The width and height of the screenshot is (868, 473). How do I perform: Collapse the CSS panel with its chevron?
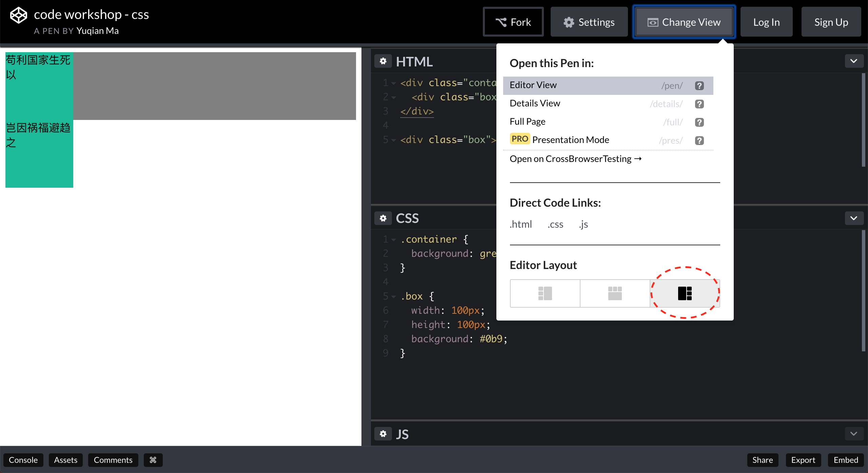[x=854, y=218]
